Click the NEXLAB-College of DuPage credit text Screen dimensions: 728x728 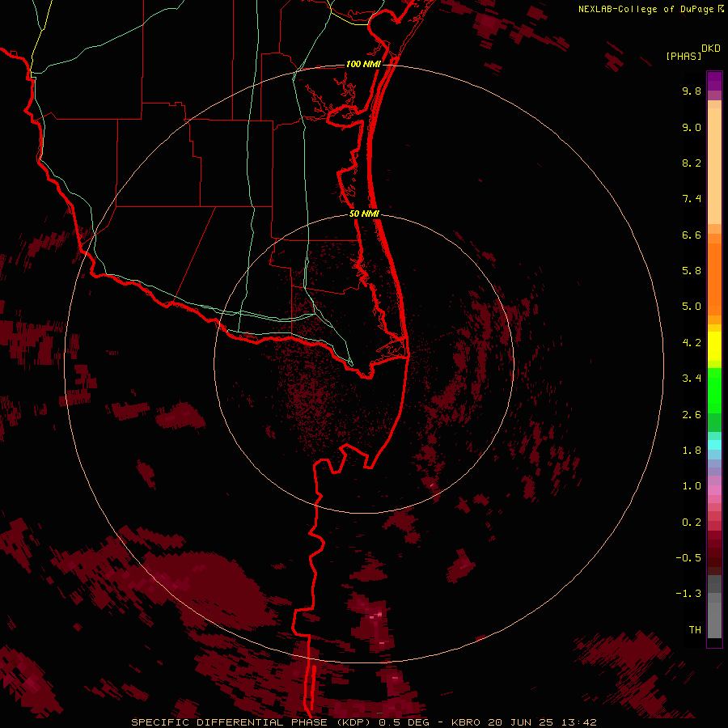650,9
